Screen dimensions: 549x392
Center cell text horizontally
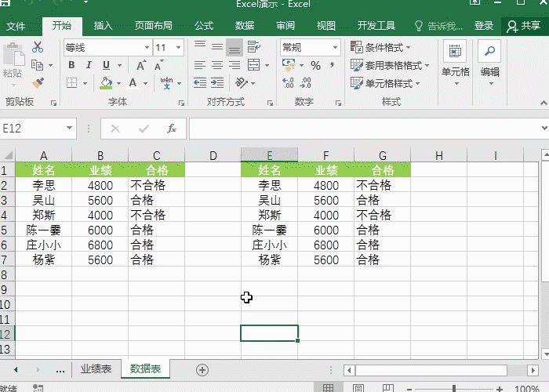pyautogui.click(x=217, y=65)
